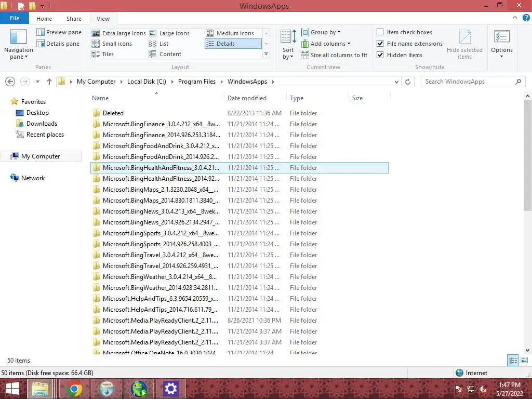Click the Search WindowsApps field
This screenshot has height=399, width=532.
tap(473, 82)
